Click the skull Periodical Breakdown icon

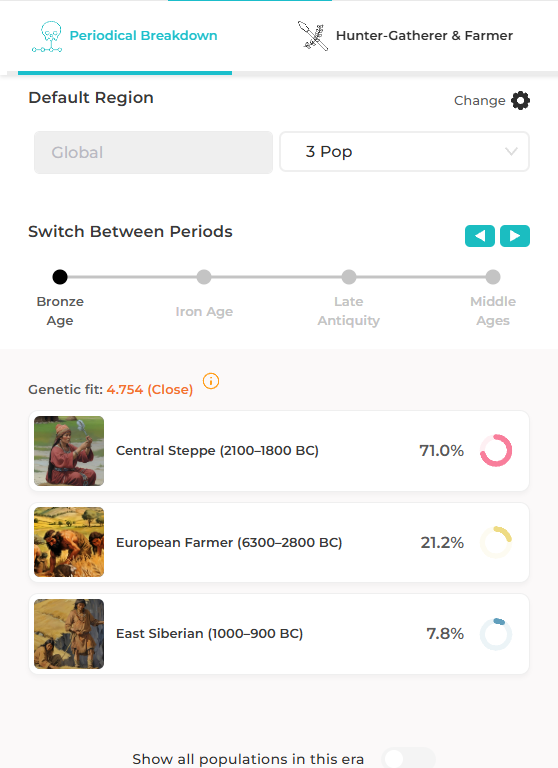coord(47,36)
